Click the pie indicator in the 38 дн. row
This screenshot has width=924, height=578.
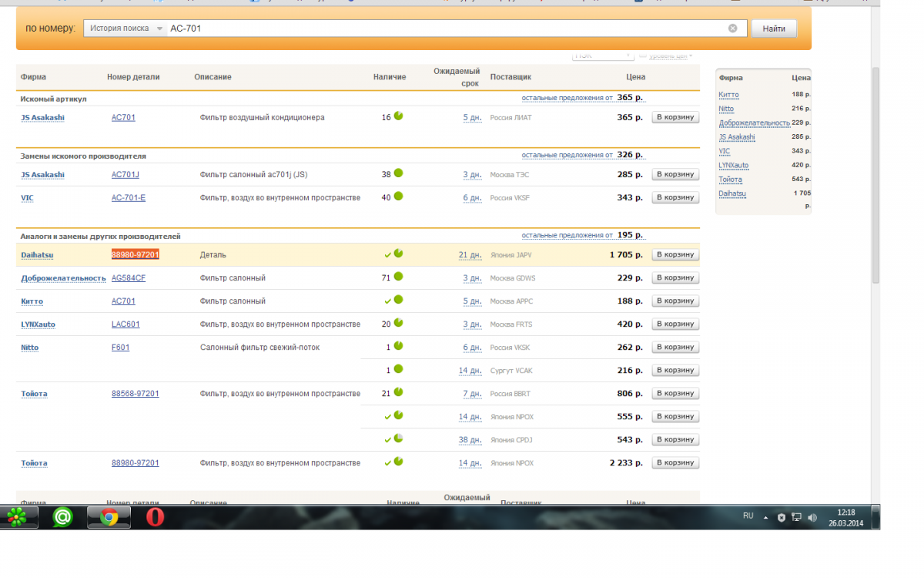399,439
